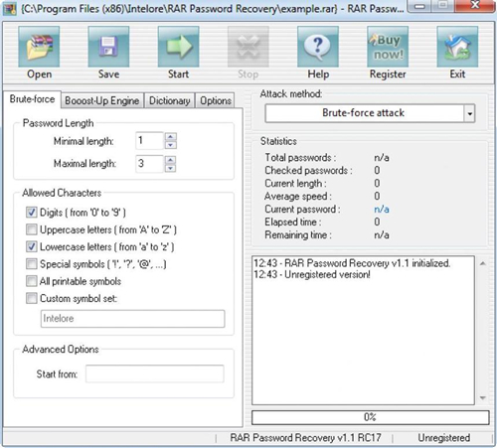The height and width of the screenshot is (448, 497).
Task: Click the Unregistered status bar entry
Action: click(443, 438)
